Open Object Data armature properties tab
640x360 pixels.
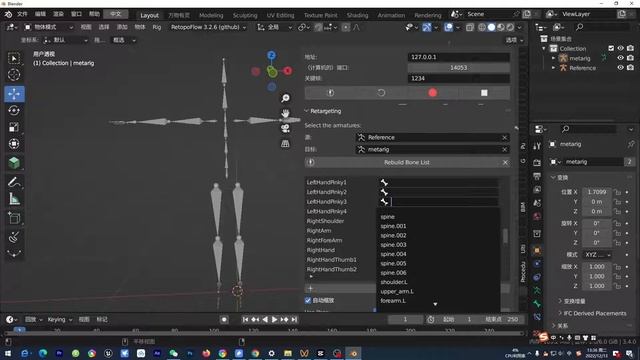(537, 290)
